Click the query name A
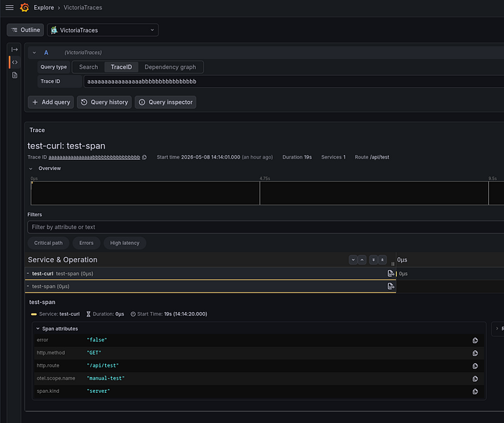504x423 pixels. [x=46, y=53]
